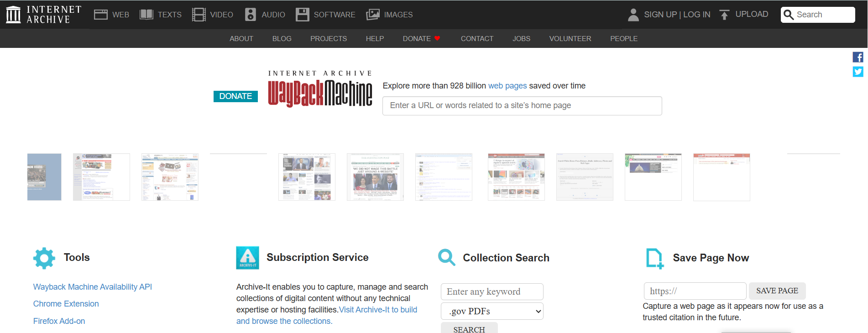The height and width of the screenshot is (333, 868).
Task: Open the 'web pages' link
Action: pos(507,86)
